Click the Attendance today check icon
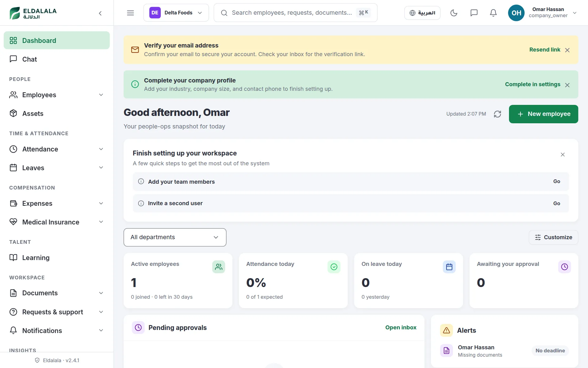 334,267
